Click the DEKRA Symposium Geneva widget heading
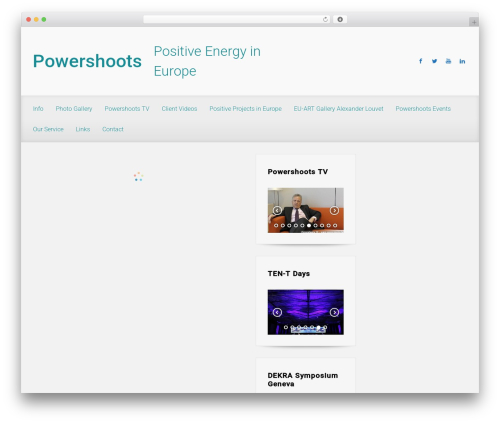500x423 pixels. pyautogui.click(x=303, y=380)
